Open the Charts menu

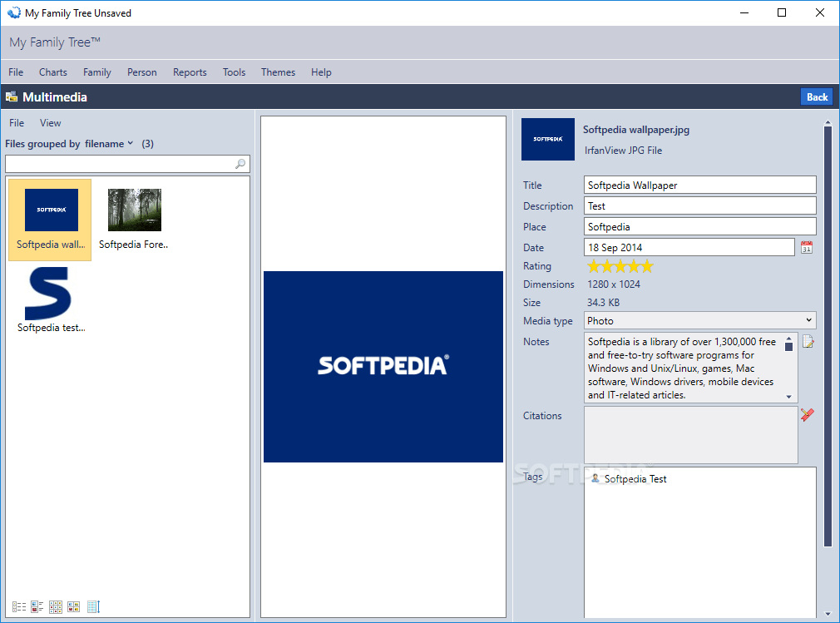(53, 72)
